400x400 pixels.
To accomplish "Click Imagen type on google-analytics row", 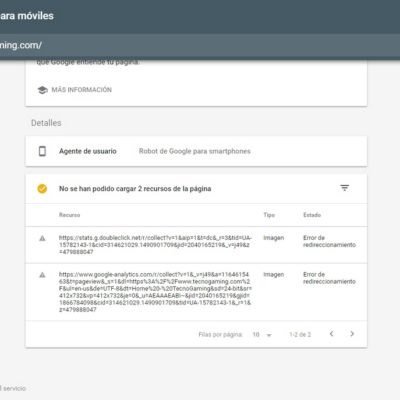I will coord(274,275).
